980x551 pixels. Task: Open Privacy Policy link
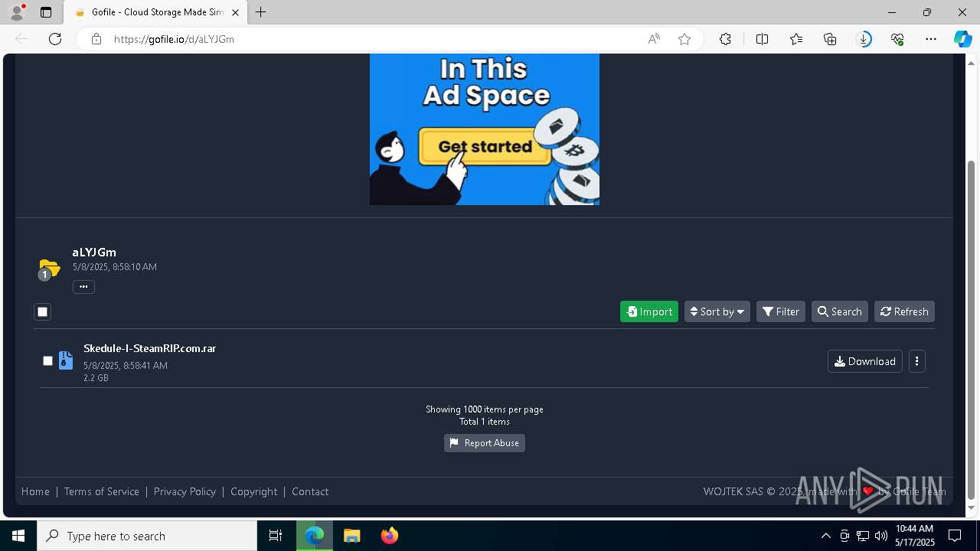pos(185,491)
